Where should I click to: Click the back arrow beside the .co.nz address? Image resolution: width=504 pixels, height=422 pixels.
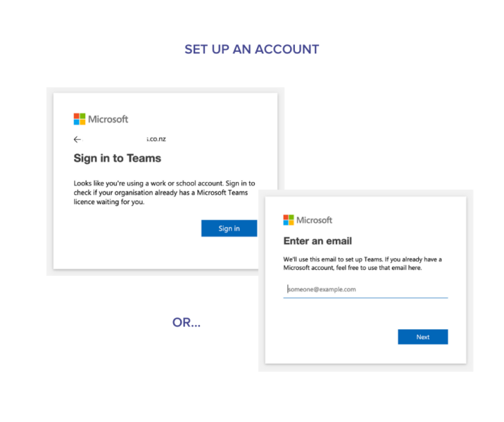77,139
